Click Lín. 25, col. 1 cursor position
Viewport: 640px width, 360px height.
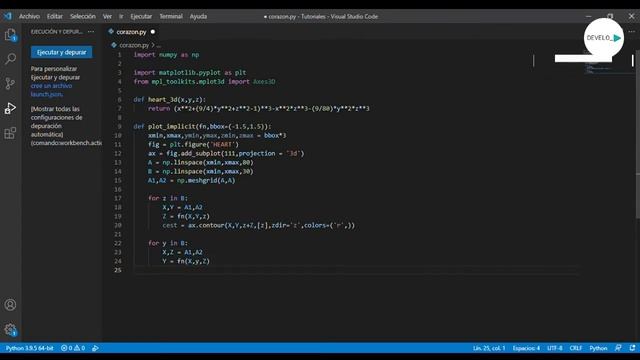pos(489,348)
